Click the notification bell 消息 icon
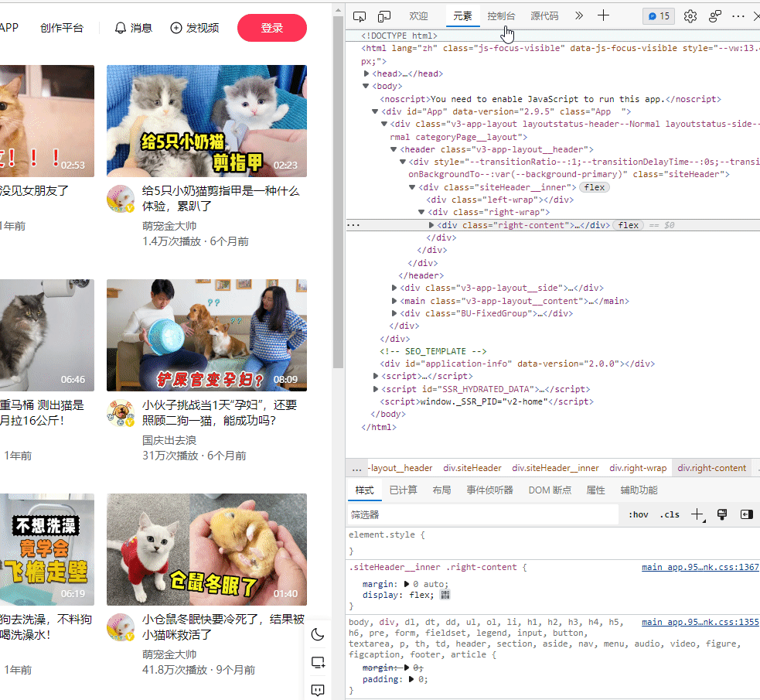The width and height of the screenshot is (760, 700). click(120, 28)
